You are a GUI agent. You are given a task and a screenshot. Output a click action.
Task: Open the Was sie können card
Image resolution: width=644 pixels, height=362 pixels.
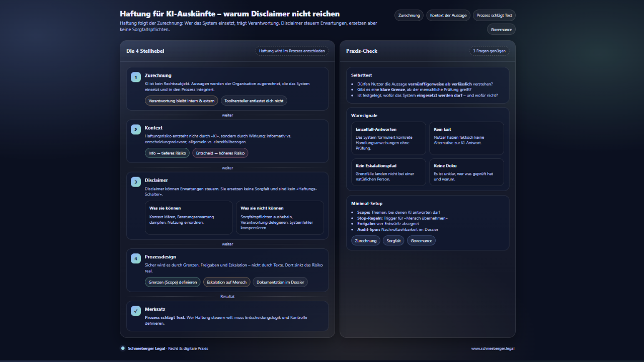point(189,218)
